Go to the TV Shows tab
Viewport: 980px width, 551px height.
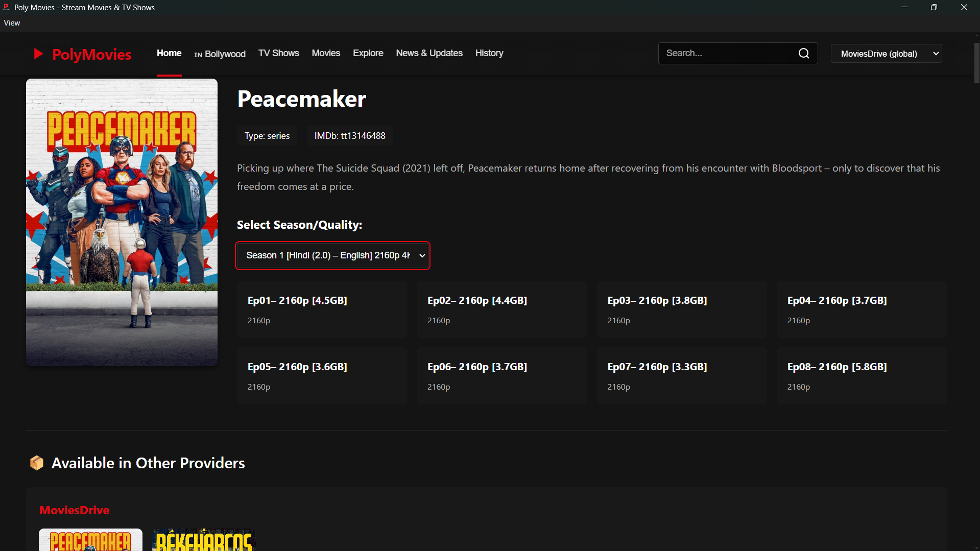(x=278, y=53)
